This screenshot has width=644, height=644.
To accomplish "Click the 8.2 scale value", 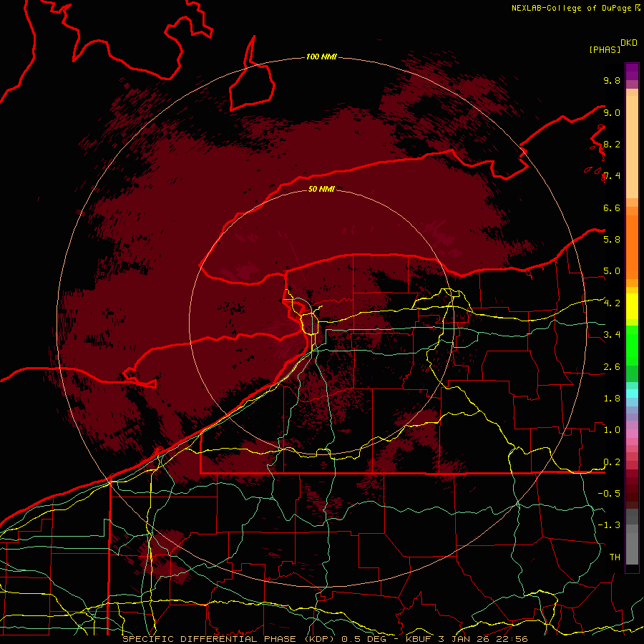I will pyautogui.click(x=612, y=144).
